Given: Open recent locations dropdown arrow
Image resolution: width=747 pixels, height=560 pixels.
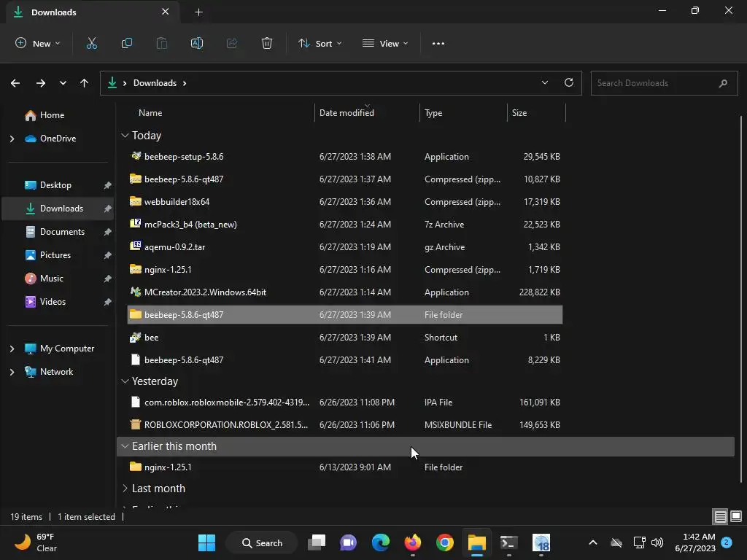Looking at the screenshot, I should (63, 83).
